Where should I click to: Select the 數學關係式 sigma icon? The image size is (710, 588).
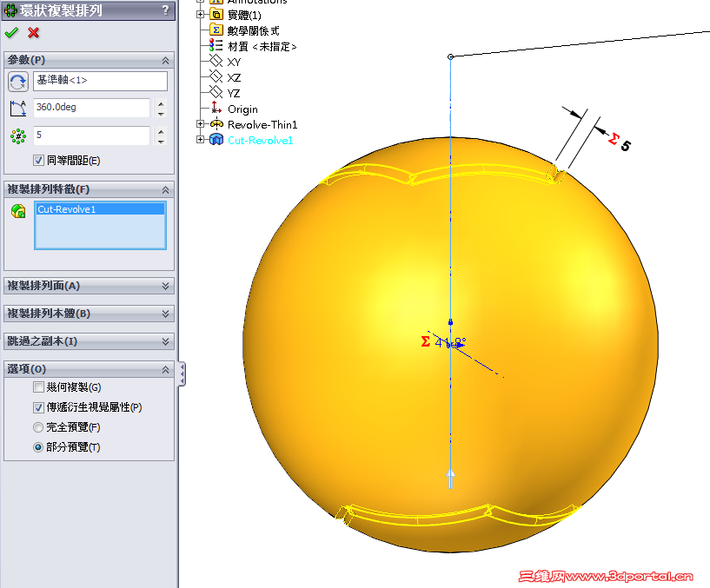pyautogui.click(x=216, y=30)
